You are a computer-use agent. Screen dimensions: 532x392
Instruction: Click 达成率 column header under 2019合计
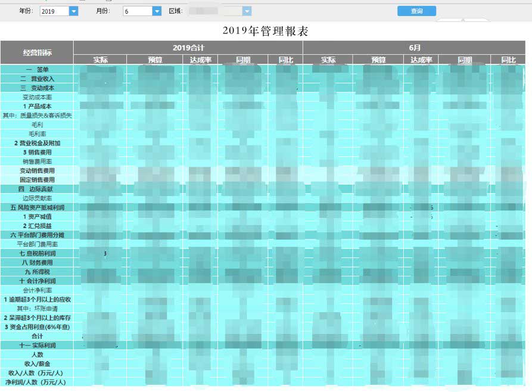(200, 60)
